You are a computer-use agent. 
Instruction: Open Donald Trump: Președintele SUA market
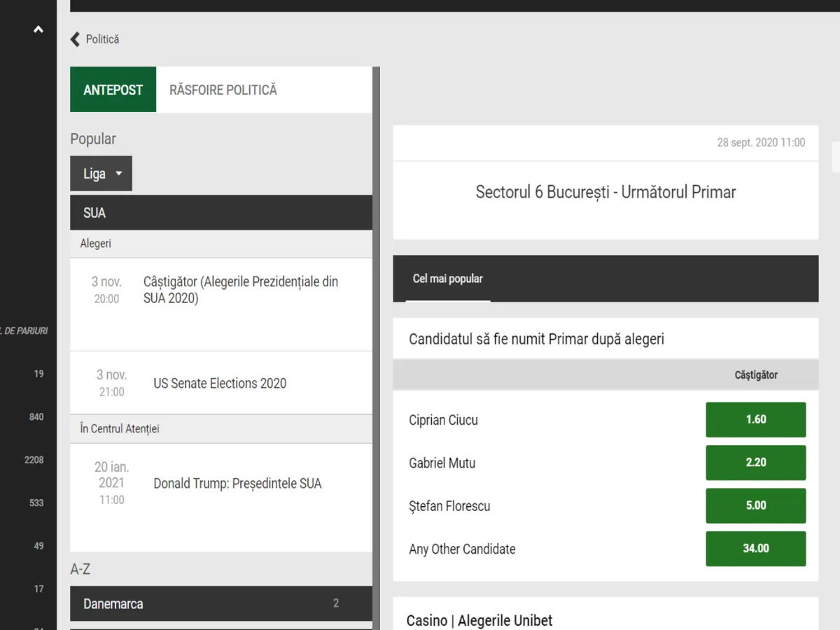coord(237,484)
